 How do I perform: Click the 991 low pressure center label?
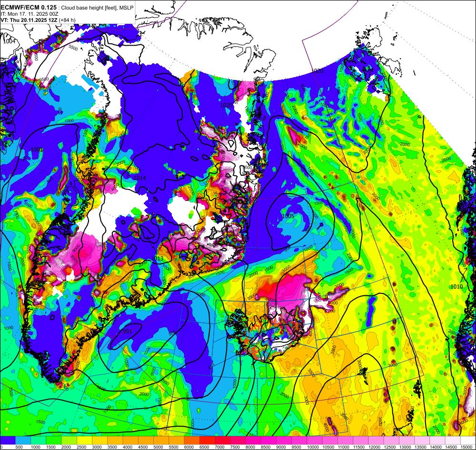click(128, 331)
